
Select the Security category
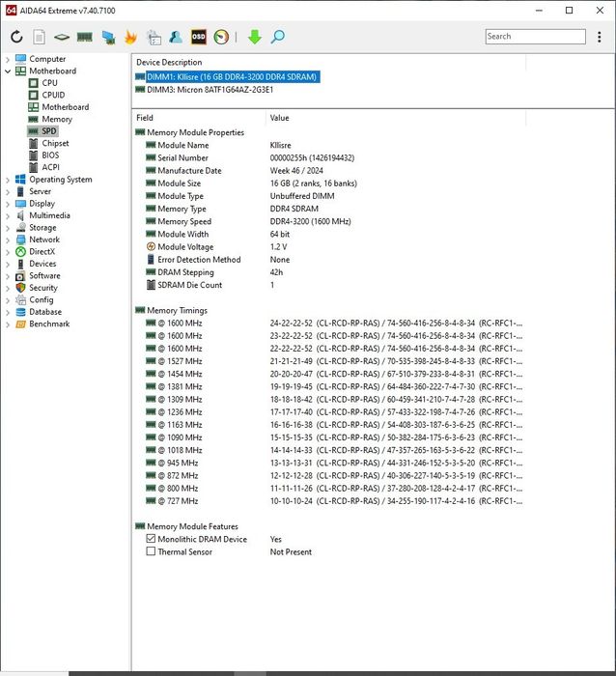pos(37,288)
